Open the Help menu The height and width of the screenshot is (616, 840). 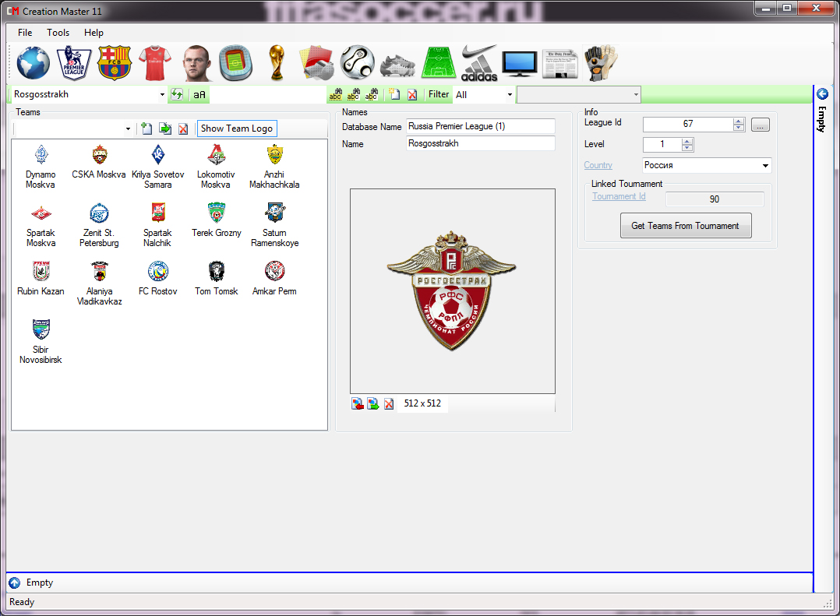point(94,33)
